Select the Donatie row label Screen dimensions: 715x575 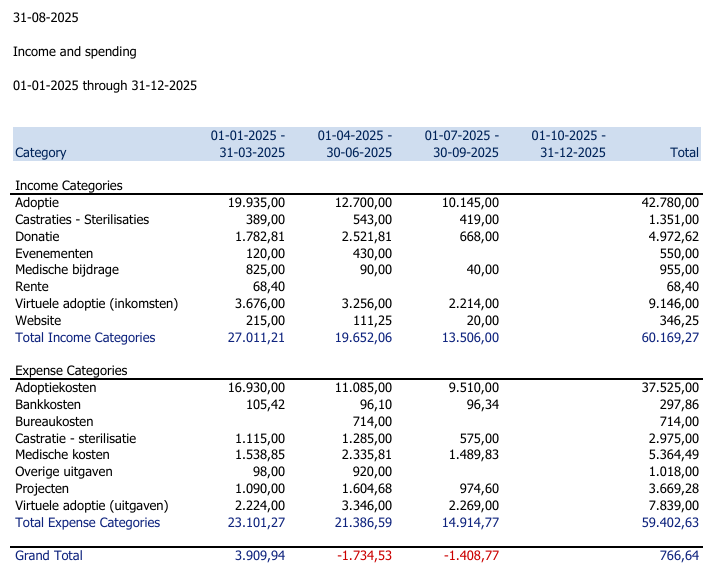(x=37, y=236)
